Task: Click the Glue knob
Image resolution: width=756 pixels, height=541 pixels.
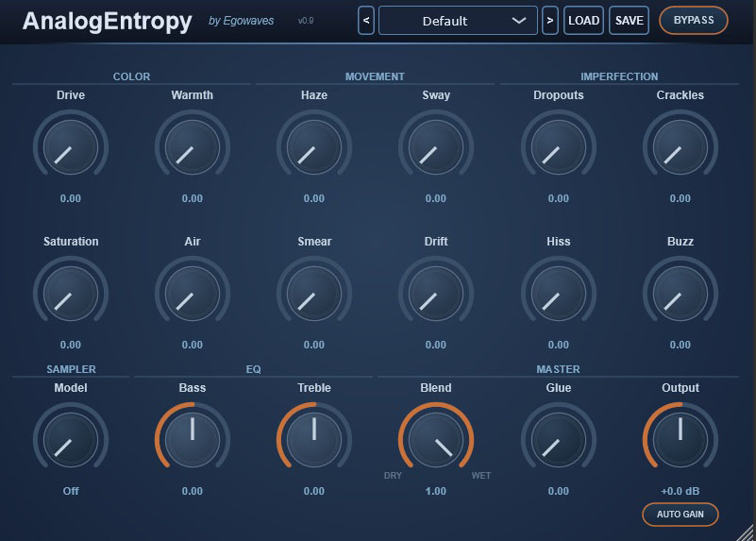Action: 559,440
